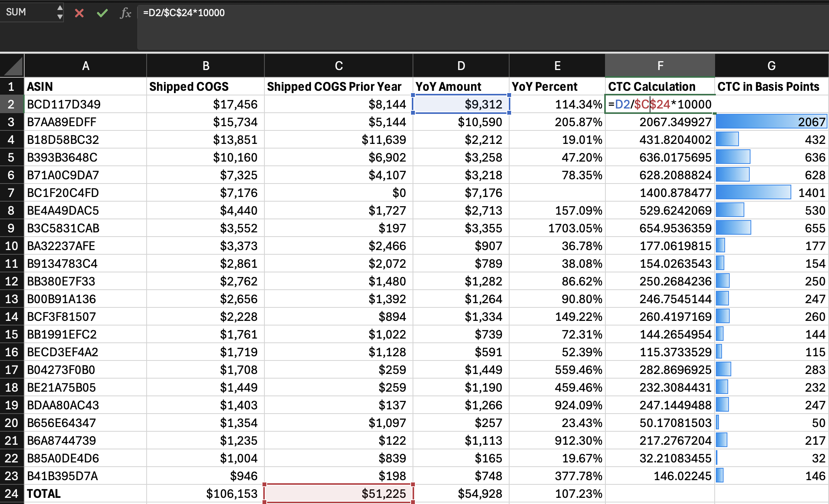The width and height of the screenshot is (829, 504).
Task: Click the $9,312 YoY Amount cell
Action: (x=461, y=104)
